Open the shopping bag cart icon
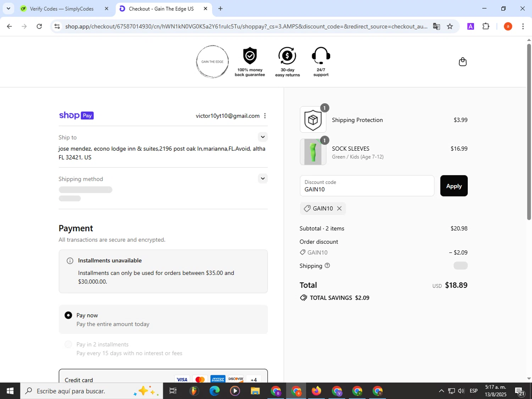The height and width of the screenshot is (399, 532). [462, 62]
